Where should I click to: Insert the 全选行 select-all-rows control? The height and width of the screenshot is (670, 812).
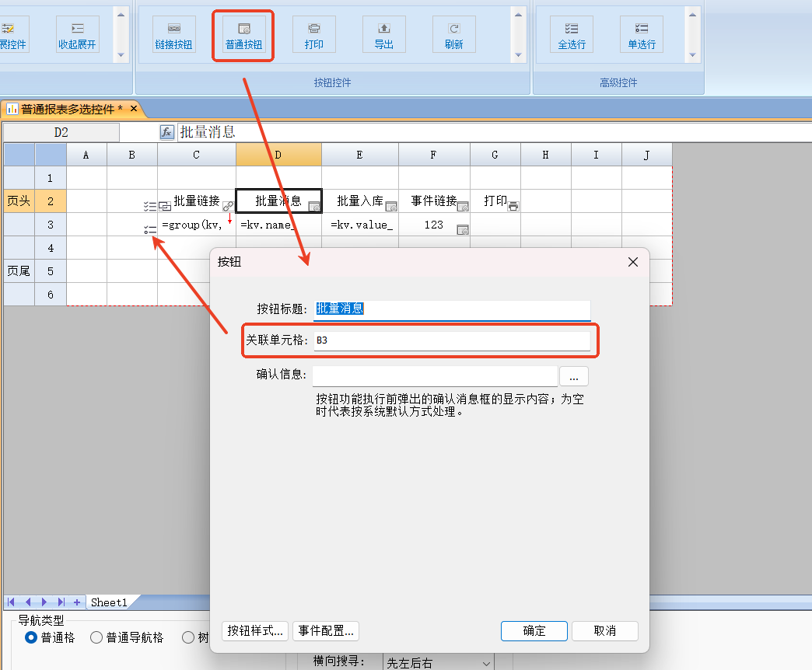pos(572,35)
